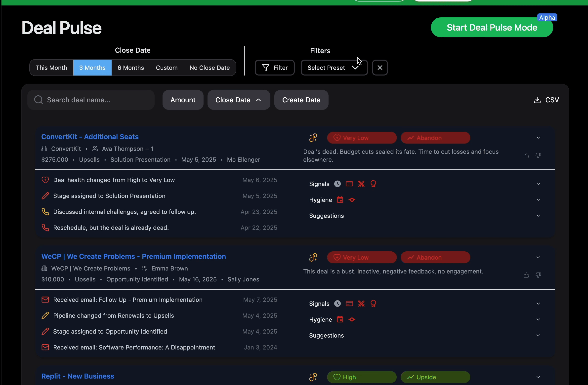The width and height of the screenshot is (588, 385).
Task: Click the crossed swords signal icon for WeCP
Action: [x=361, y=304]
